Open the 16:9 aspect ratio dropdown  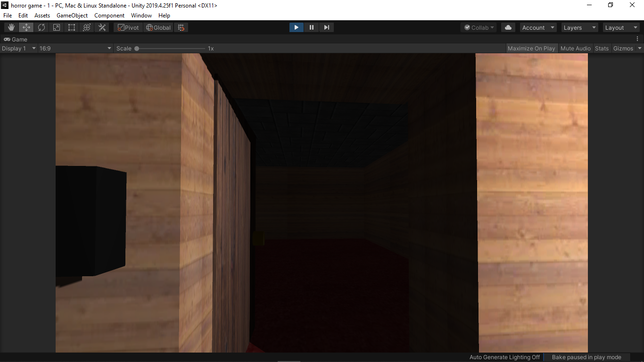tap(75, 48)
